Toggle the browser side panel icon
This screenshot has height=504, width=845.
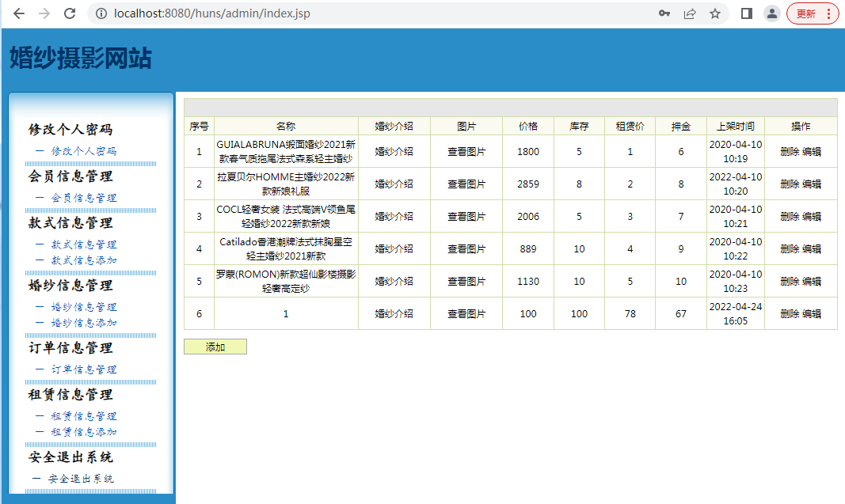[x=746, y=13]
